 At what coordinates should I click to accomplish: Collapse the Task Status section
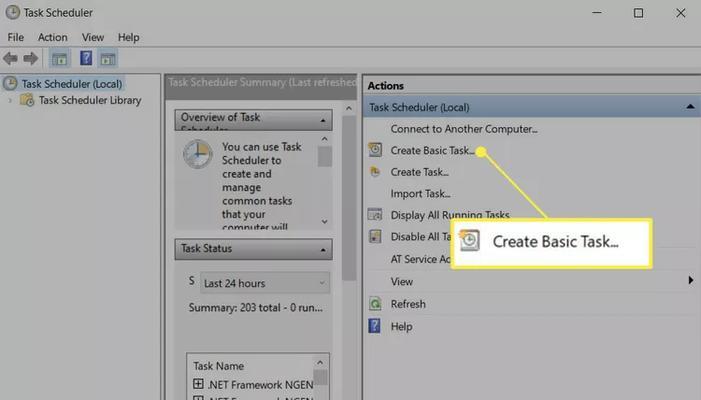pyautogui.click(x=323, y=250)
